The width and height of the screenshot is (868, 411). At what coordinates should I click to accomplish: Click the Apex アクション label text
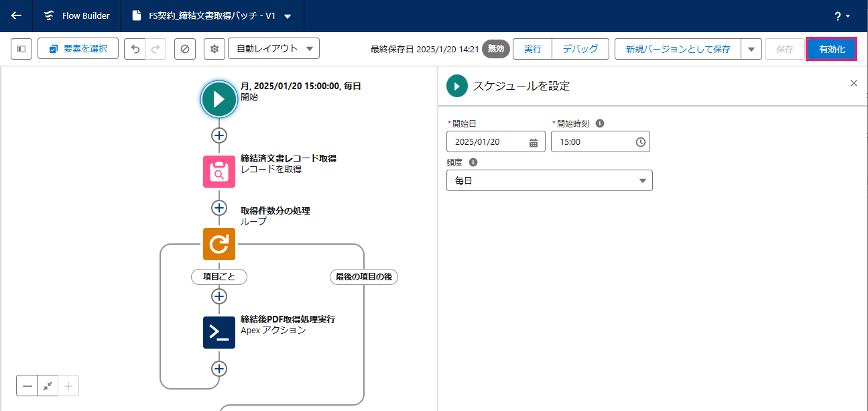tap(273, 330)
